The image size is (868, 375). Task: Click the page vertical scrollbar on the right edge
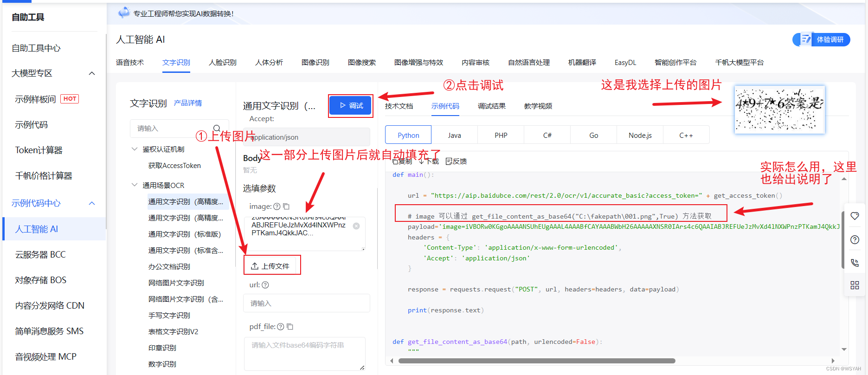(x=843, y=240)
